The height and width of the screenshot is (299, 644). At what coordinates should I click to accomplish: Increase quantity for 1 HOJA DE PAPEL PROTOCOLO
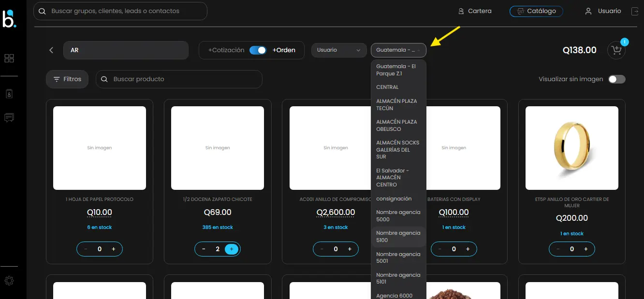114,249
